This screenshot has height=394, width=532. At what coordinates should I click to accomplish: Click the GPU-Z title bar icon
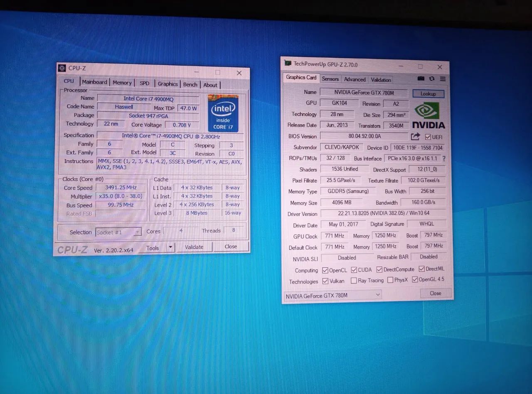click(x=288, y=63)
